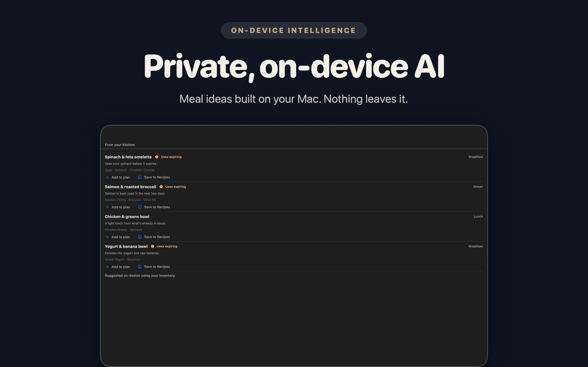Screen dimensions: 588x367
Task: Click the recipe book icon under Chicken & greens bowl
Action: pyautogui.click(x=140, y=237)
